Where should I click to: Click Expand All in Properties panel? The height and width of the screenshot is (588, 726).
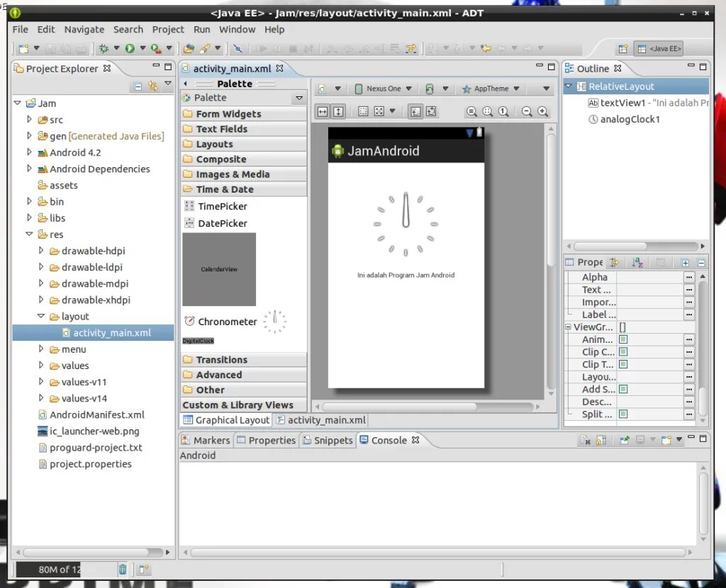(x=685, y=263)
